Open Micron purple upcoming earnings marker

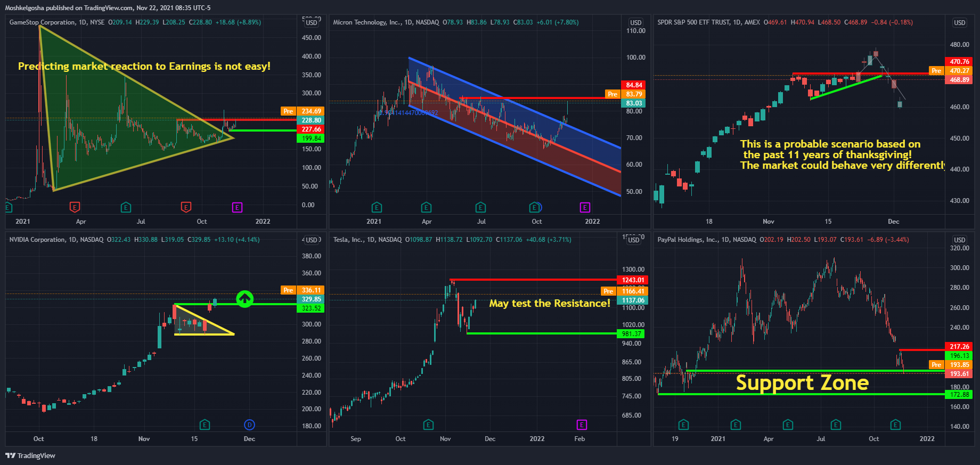pos(585,207)
